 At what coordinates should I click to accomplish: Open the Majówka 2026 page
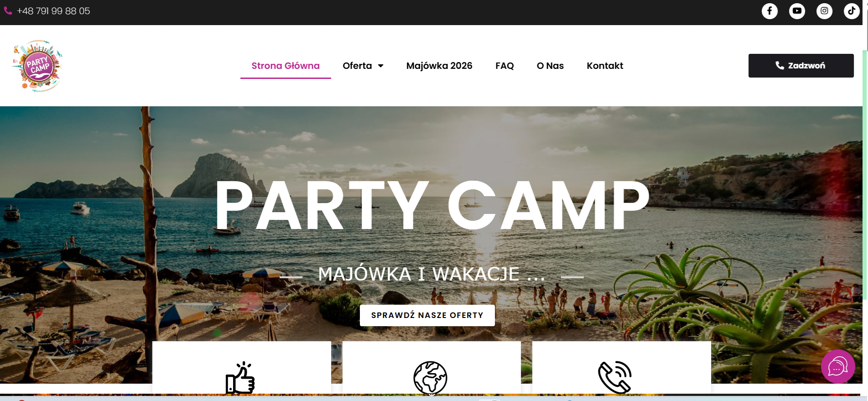tap(439, 66)
